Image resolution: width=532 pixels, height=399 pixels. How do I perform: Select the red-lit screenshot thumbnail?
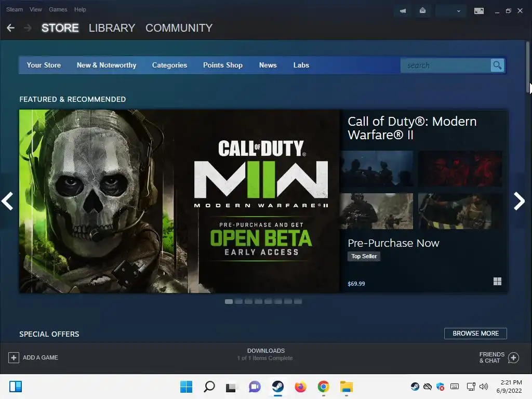tap(460, 169)
